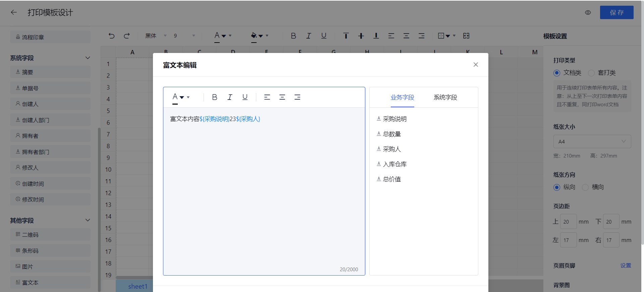Insert 入库仓库 field

point(391,164)
